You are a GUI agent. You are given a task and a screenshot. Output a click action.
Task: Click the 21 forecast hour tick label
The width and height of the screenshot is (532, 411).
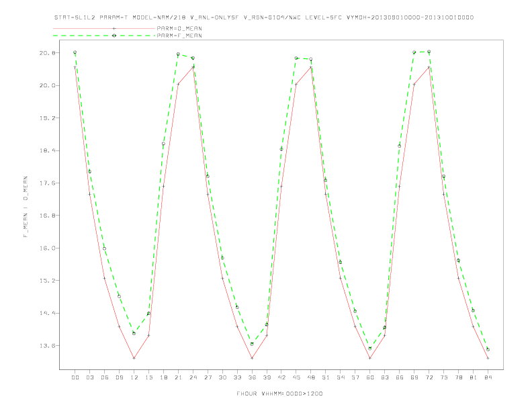click(178, 377)
